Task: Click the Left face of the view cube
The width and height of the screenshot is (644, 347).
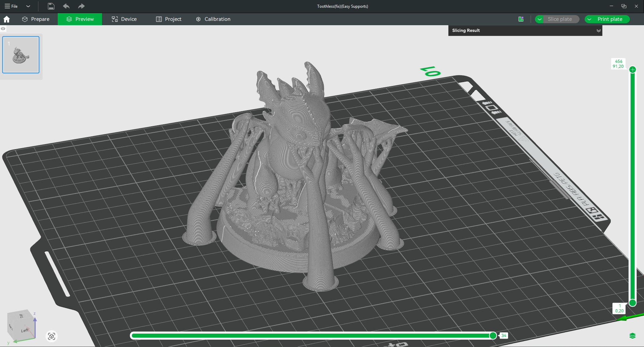Action: click(x=24, y=331)
